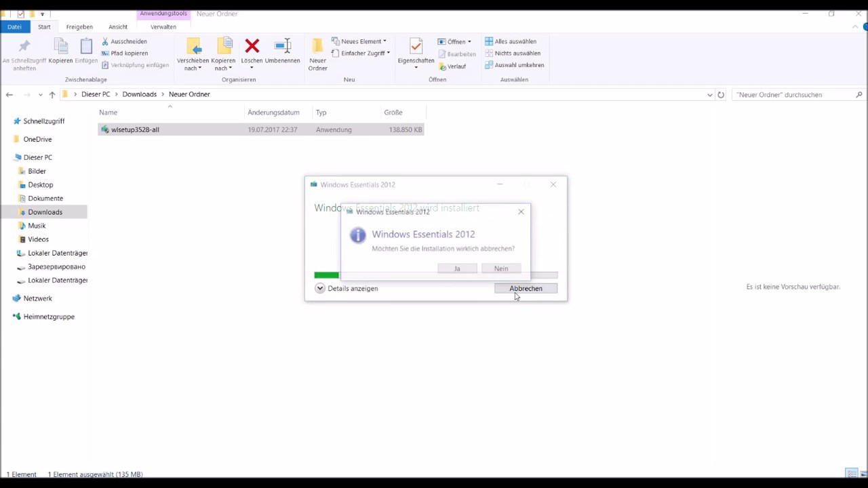Switch to the Start ribbon tab
The width and height of the screenshot is (868, 488).
44,26
